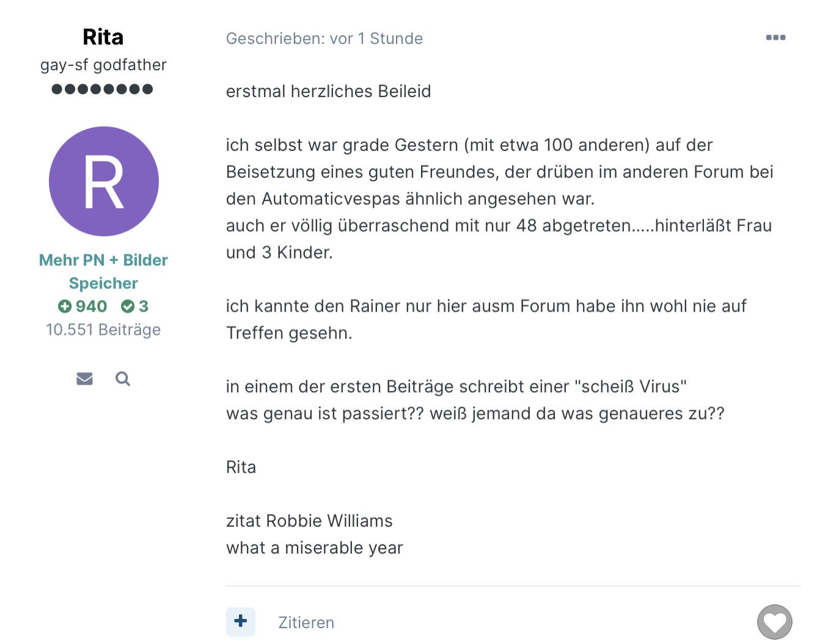This screenshot has height=644, width=817.
Task: Open Rita's profile via username
Action: (103, 37)
